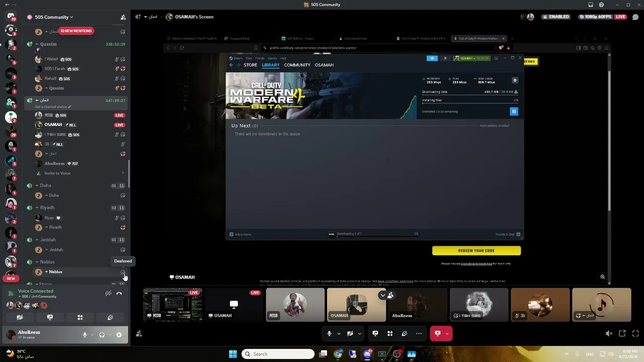The image size is (644, 362).
Task: Click the REDEEM YOUR CODE button
Action: (x=476, y=250)
